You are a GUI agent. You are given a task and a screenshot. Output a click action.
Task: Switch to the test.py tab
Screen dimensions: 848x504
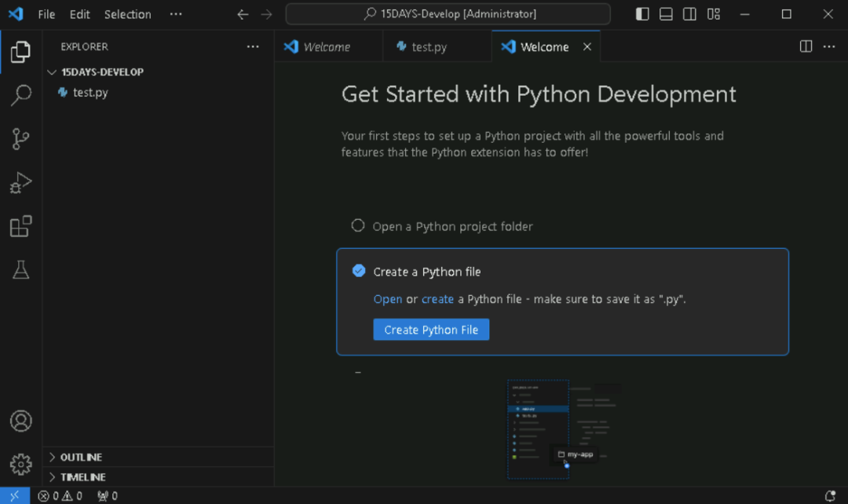click(437, 47)
